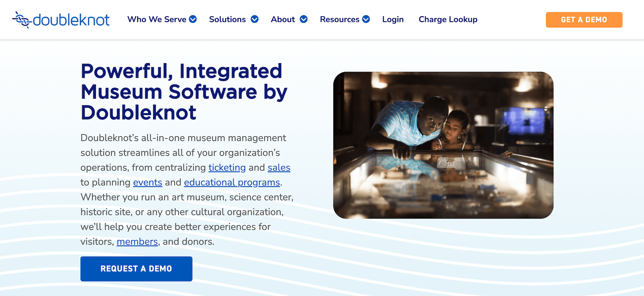The width and height of the screenshot is (644, 296).
Task: Open the Who We Serve menu
Action: [157, 19]
